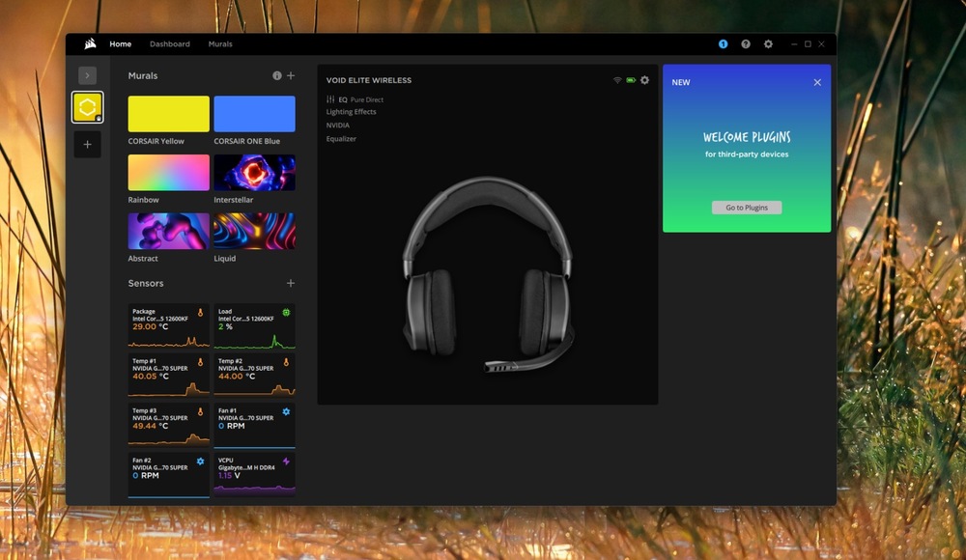This screenshot has height=560, width=966.
Task: Click the Murals section heading
Action: [x=143, y=75]
